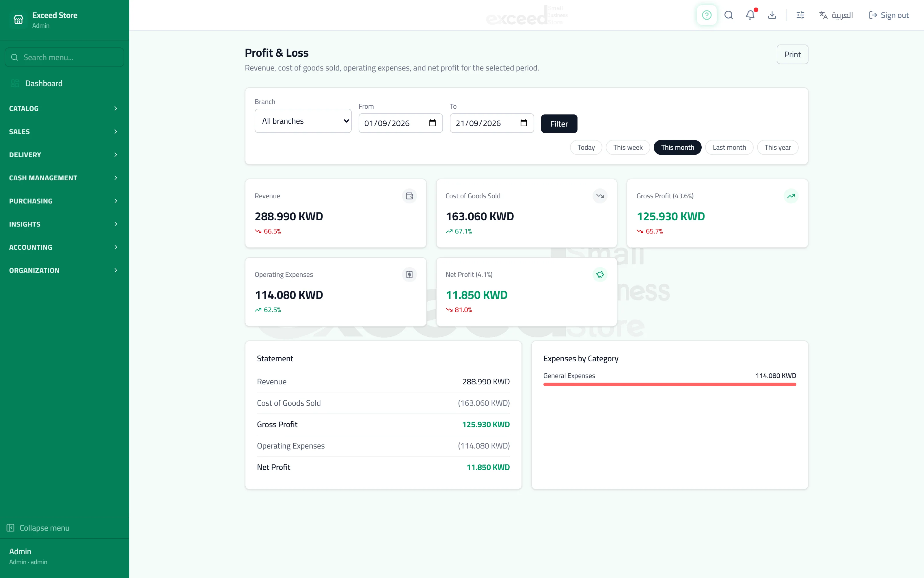The image size is (924, 578).
Task: Expand the PURCHASING menu section
Action: point(64,201)
